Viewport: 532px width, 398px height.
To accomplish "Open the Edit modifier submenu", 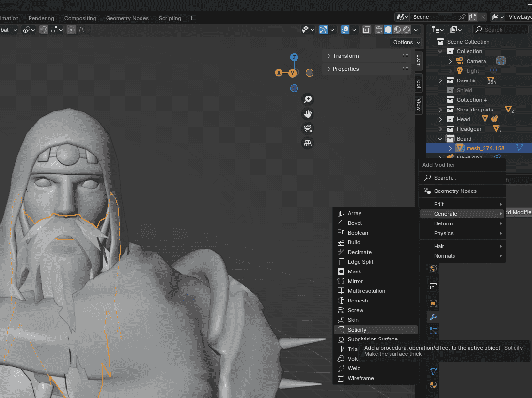I will tap(462, 204).
